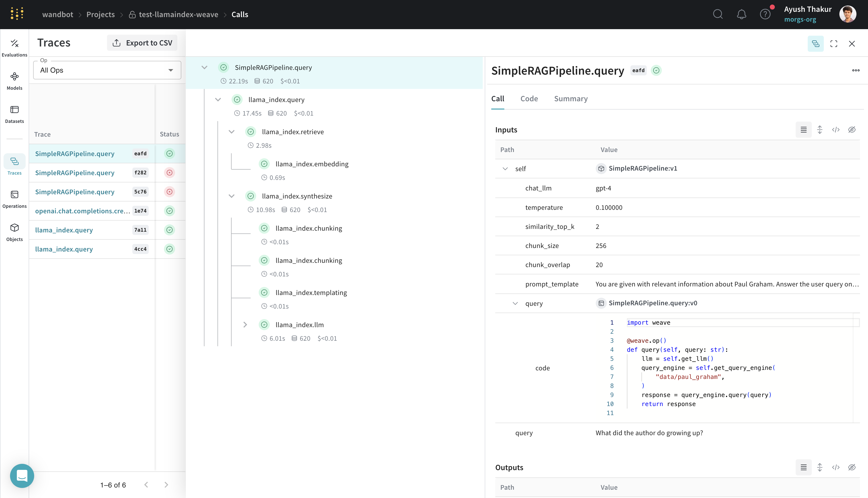Screen dimensions: 868x498
Task: Open the Models sidebar section
Action: click(x=14, y=80)
